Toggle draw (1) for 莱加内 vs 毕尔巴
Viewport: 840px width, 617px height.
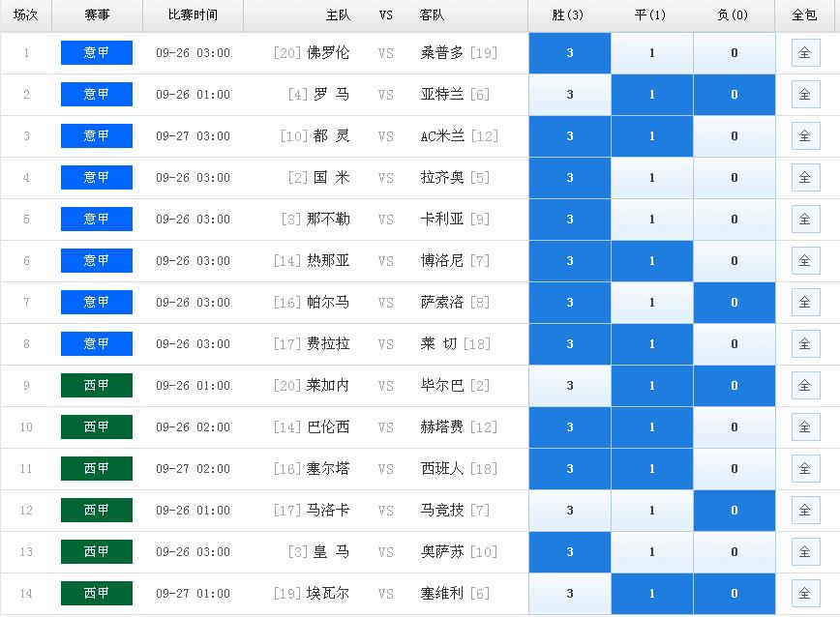(x=652, y=386)
